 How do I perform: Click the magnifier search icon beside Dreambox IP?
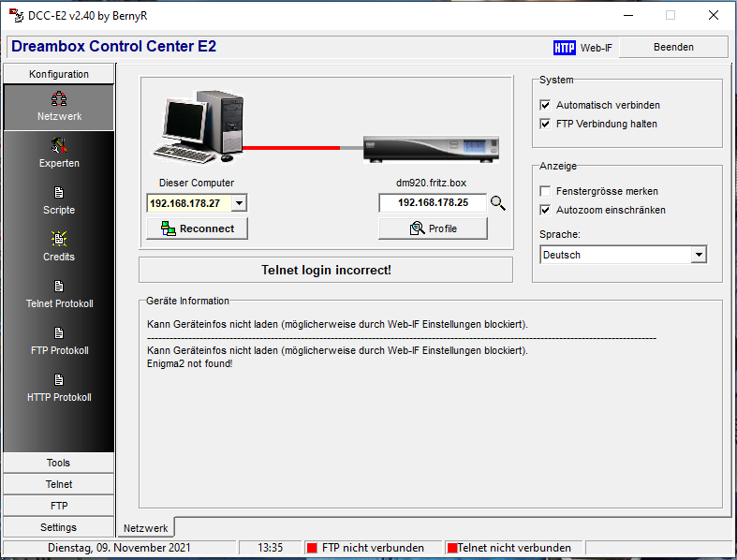point(498,203)
